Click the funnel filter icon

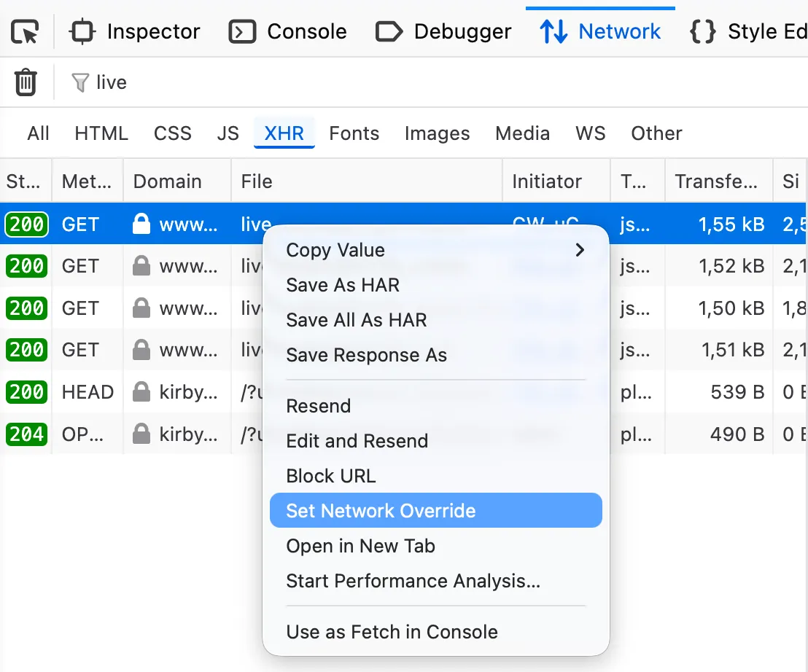tap(80, 83)
